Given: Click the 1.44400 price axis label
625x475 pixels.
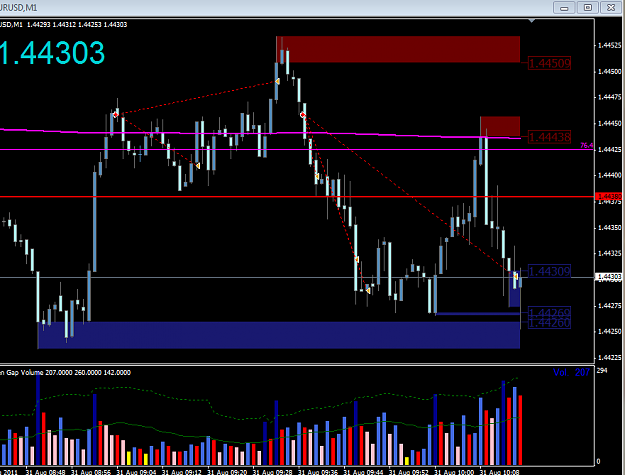Looking at the screenshot, I should (x=609, y=175).
